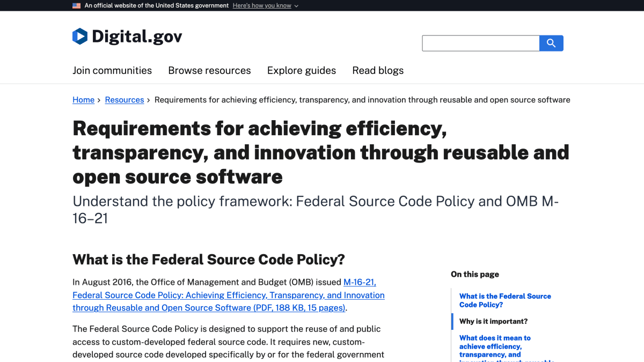Click the US flag icon in banner
The width and height of the screenshot is (644, 362).
[x=76, y=5]
